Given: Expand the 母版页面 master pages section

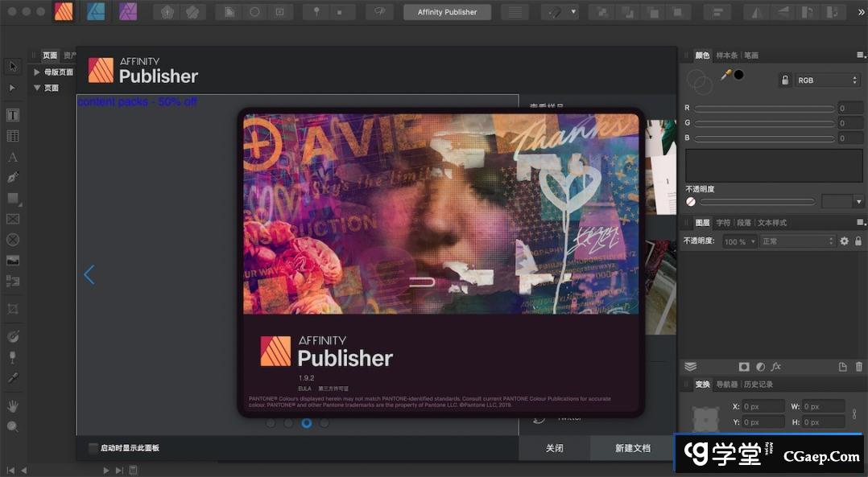Looking at the screenshot, I should 37,72.
